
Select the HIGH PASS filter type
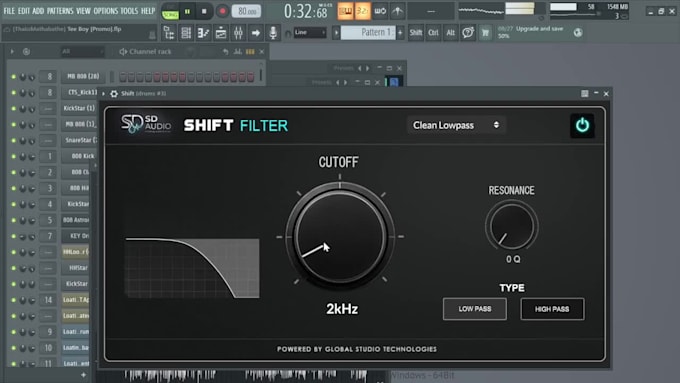pyautogui.click(x=552, y=309)
